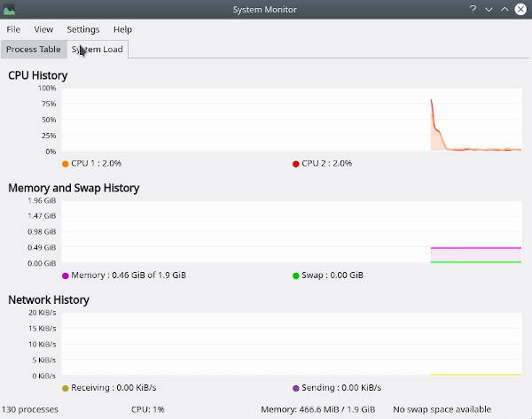Click the Memory 0.46 GiB of 1.9 GiB label

(129, 275)
